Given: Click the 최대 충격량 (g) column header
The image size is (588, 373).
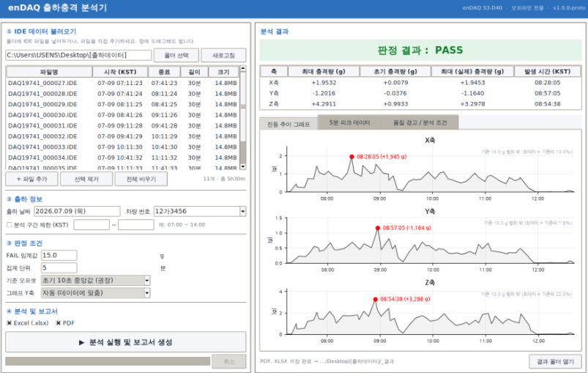Looking at the screenshot, I should [324, 71].
